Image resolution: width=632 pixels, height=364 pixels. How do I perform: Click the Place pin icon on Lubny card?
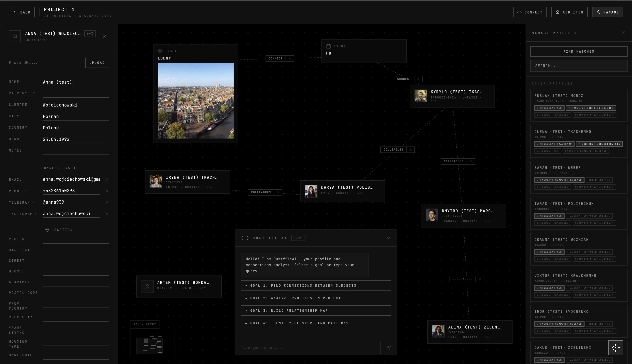tap(160, 51)
